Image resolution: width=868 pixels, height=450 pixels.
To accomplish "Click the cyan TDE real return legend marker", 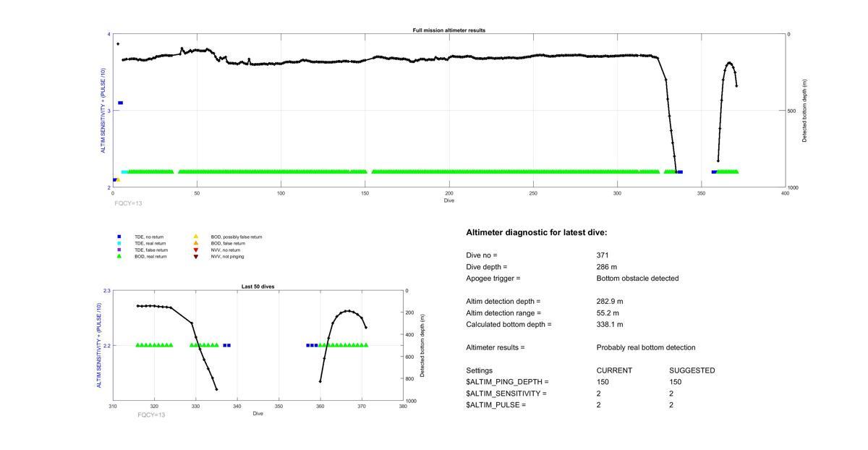I will [x=119, y=243].
